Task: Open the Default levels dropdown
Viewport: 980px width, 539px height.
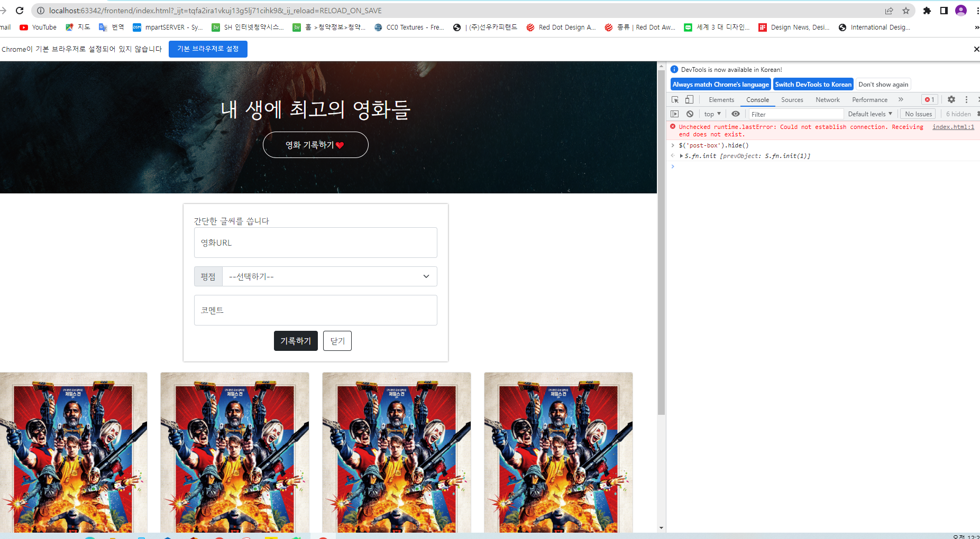Action: pyautogui.click(x=870, y=114)
